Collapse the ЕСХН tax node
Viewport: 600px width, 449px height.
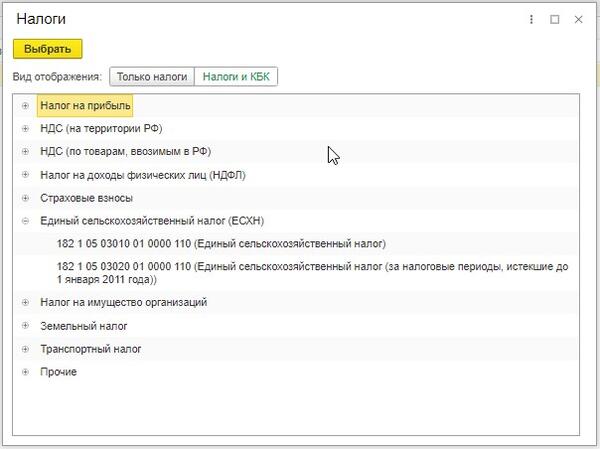[x=25, y=221]
